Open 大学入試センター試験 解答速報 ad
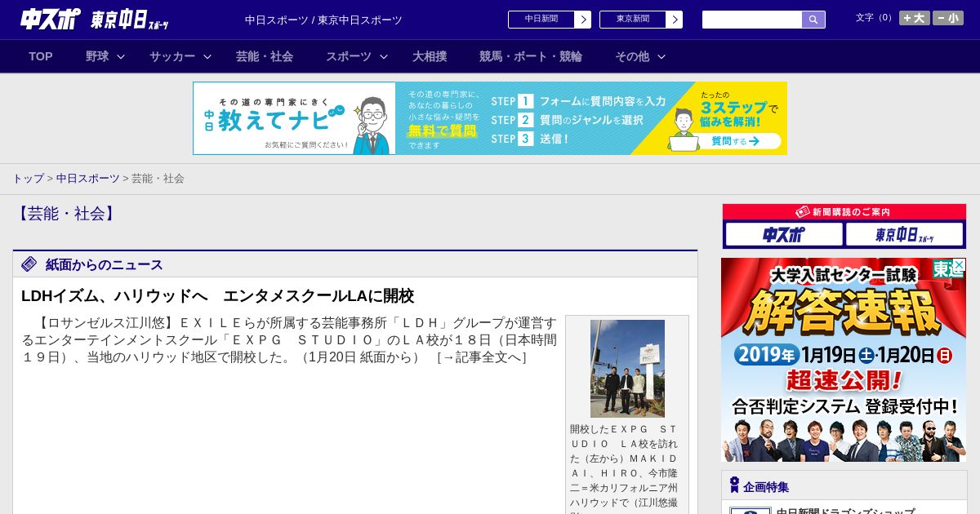Image resolution: width=980 pixels, height=514 pixels. (844, 360)
